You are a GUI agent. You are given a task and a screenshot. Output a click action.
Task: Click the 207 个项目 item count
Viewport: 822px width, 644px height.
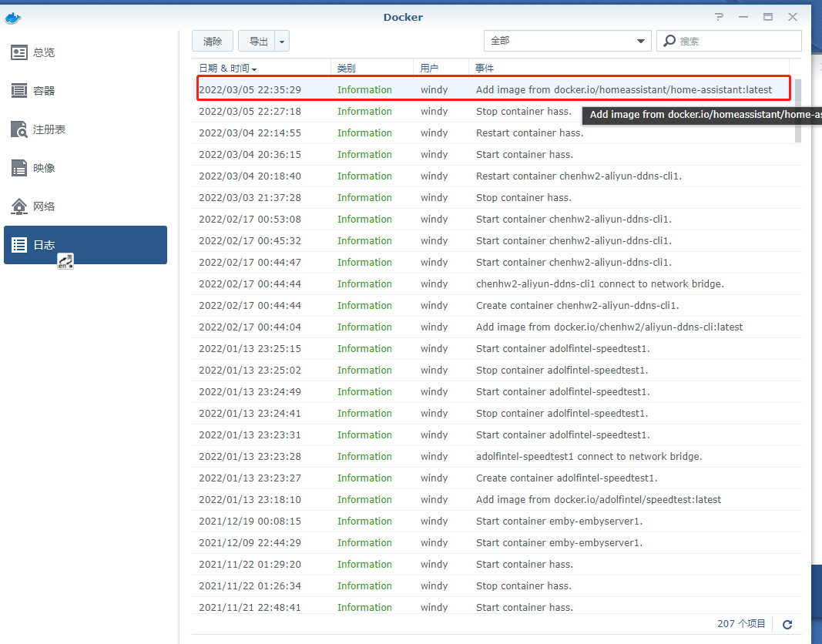point(741,623)
